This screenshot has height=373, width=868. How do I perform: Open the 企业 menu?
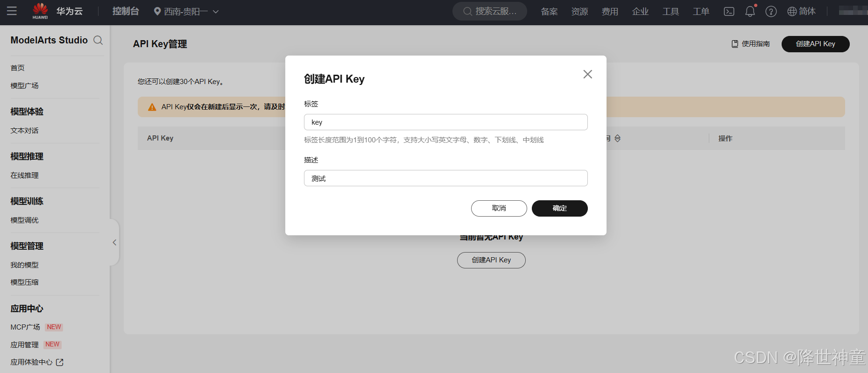[640, 12]
